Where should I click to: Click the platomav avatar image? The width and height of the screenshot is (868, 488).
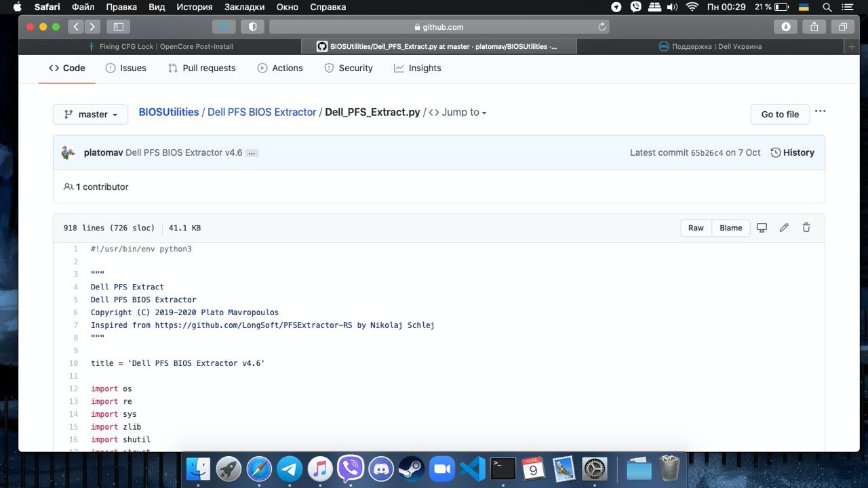(x=68, y=152)
